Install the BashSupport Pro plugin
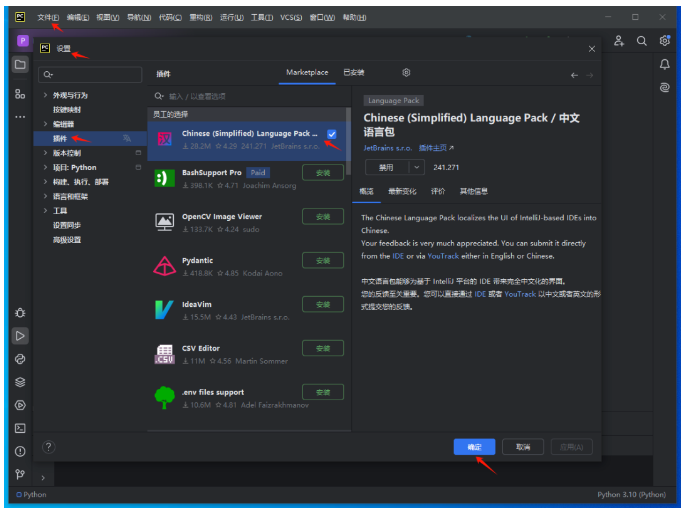 323,173
